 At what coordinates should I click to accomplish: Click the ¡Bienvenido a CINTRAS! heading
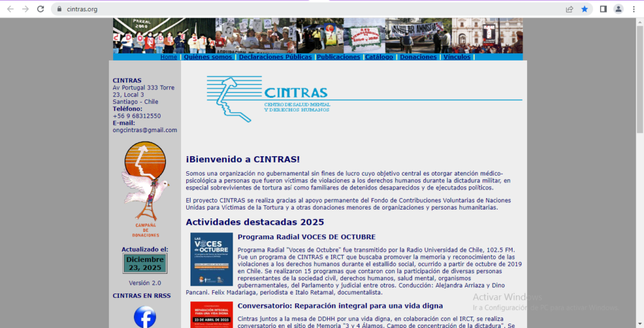(243, 159)
